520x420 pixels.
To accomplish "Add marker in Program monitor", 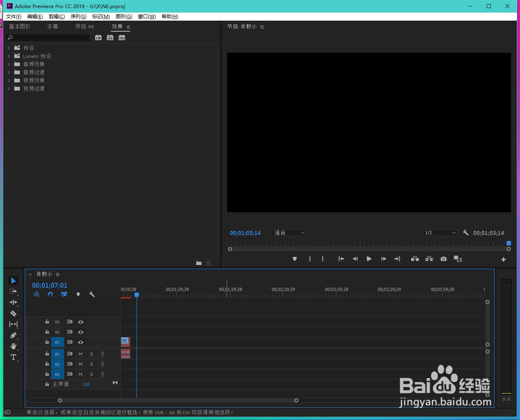I will coord(295,259).
